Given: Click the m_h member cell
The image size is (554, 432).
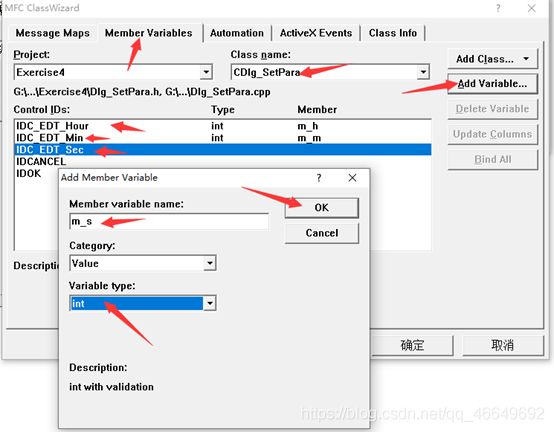Looking at the screenshot, I should tap(308, 126).
